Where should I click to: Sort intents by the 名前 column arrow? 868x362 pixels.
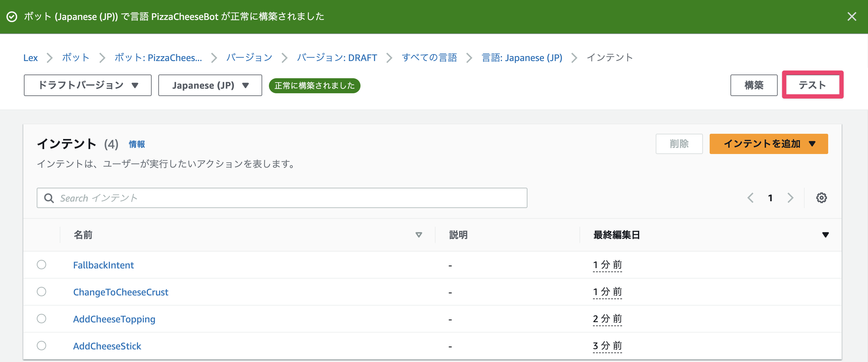click(418, 235)
